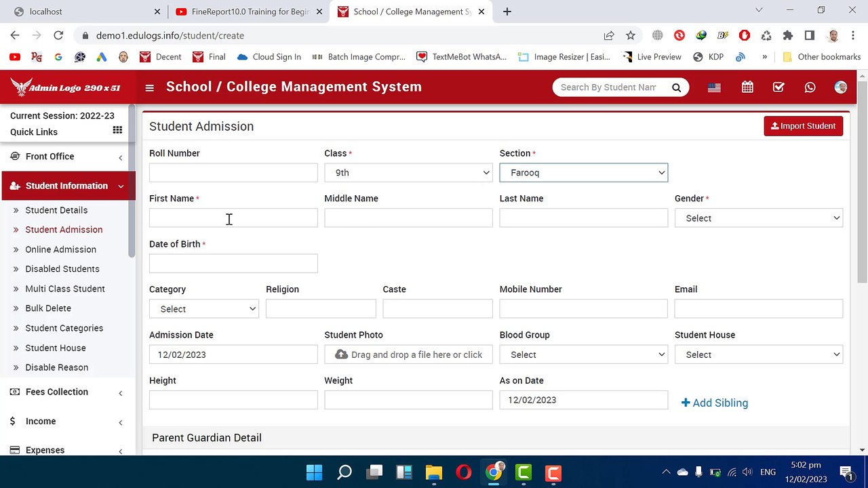
Task: Open the calendar icon in header
Action: 747,87
